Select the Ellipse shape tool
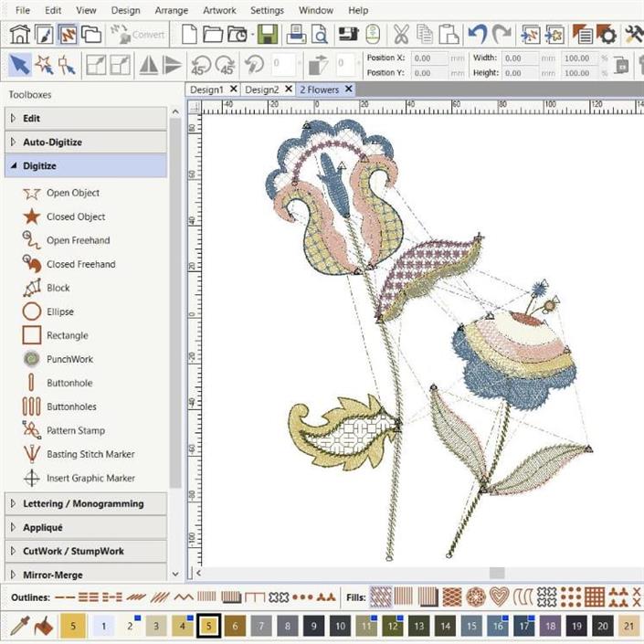644x644 pixels. (59, 311)
